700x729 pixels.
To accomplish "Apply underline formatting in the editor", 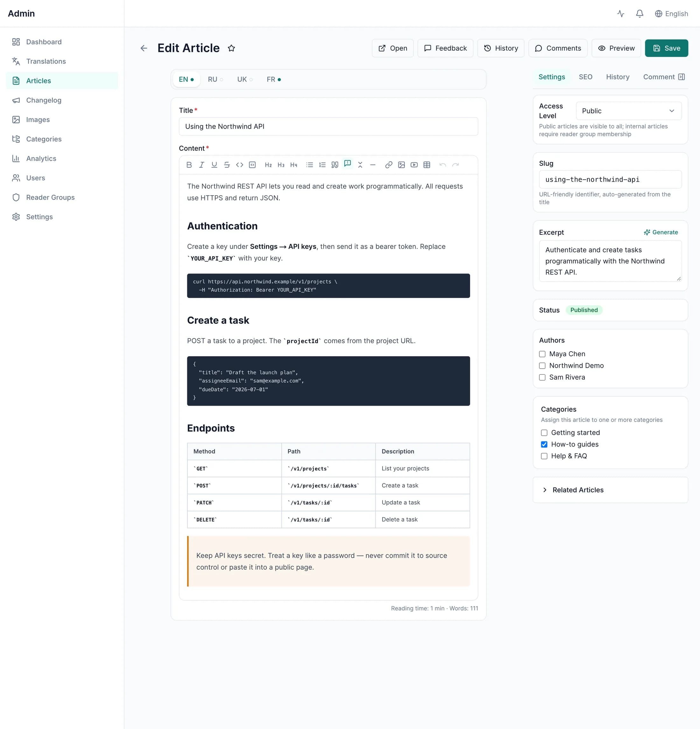I will (214, 165).
